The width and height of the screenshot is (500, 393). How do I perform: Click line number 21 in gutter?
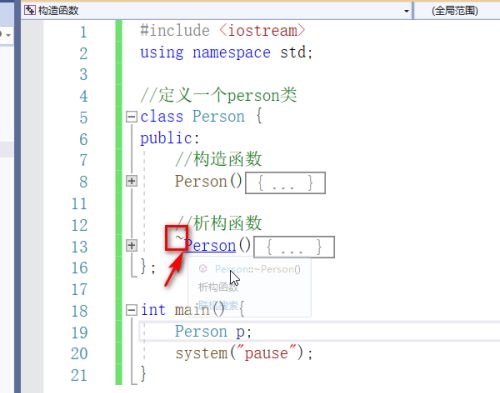79,375
